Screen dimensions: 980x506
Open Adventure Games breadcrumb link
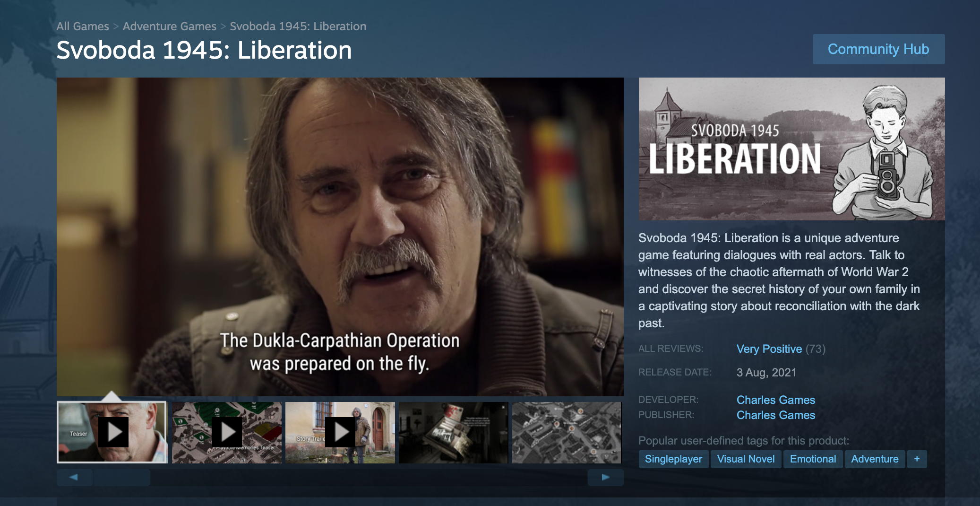click(170, 26)
